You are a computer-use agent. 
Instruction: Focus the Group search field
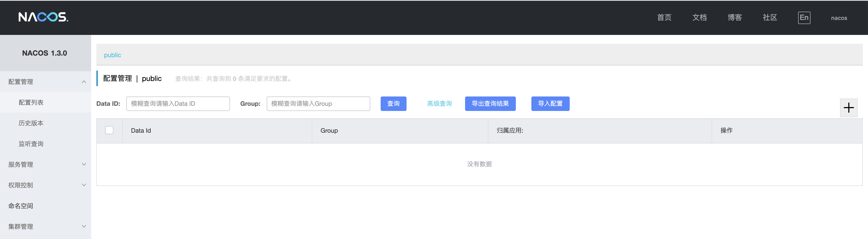(318, 104)
